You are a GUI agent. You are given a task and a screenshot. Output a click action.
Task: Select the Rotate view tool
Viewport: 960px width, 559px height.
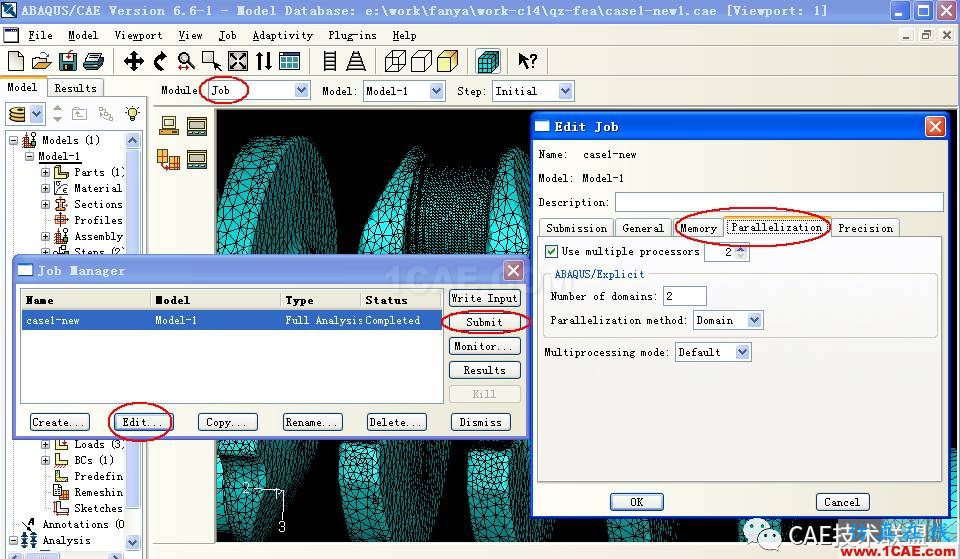click(160, 61)
